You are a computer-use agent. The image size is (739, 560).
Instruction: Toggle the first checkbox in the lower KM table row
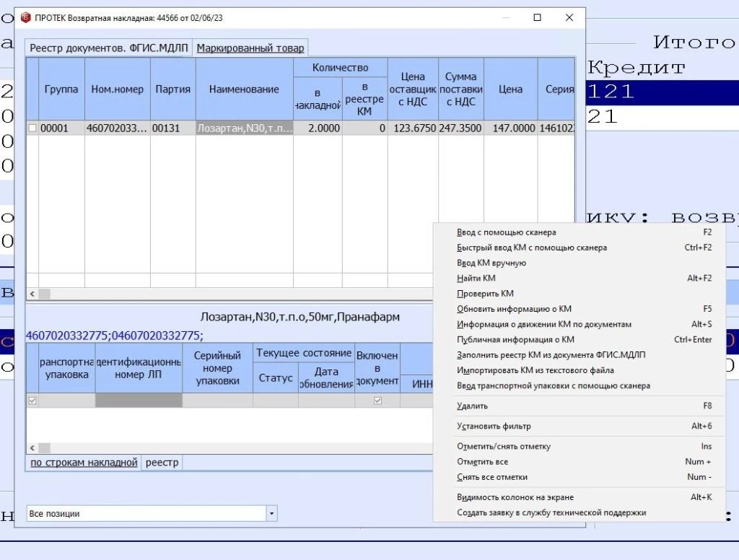[32, 401]
